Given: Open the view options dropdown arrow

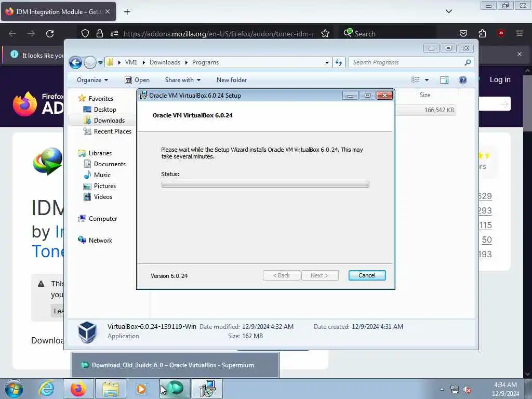Looking at the screenshot, I should click(x=427, y=80).
